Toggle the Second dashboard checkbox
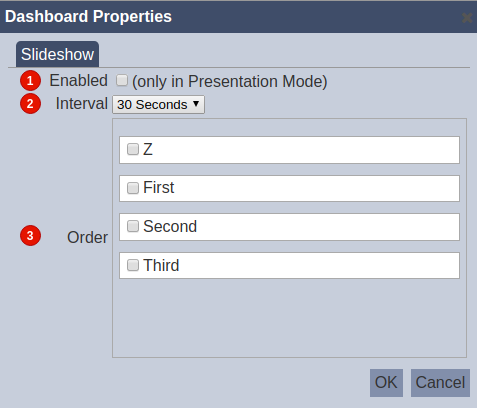 pos(133,226)
